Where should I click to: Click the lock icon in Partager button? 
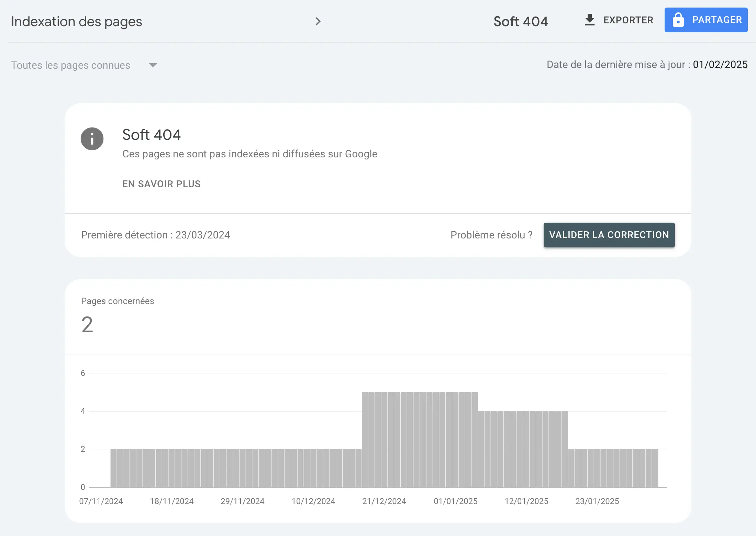pos(678,20)
